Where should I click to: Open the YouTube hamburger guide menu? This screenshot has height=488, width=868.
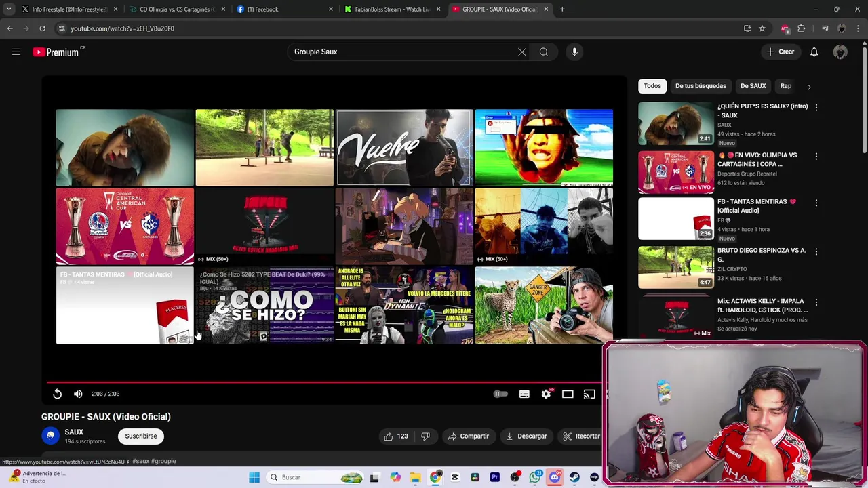[16, 52]
